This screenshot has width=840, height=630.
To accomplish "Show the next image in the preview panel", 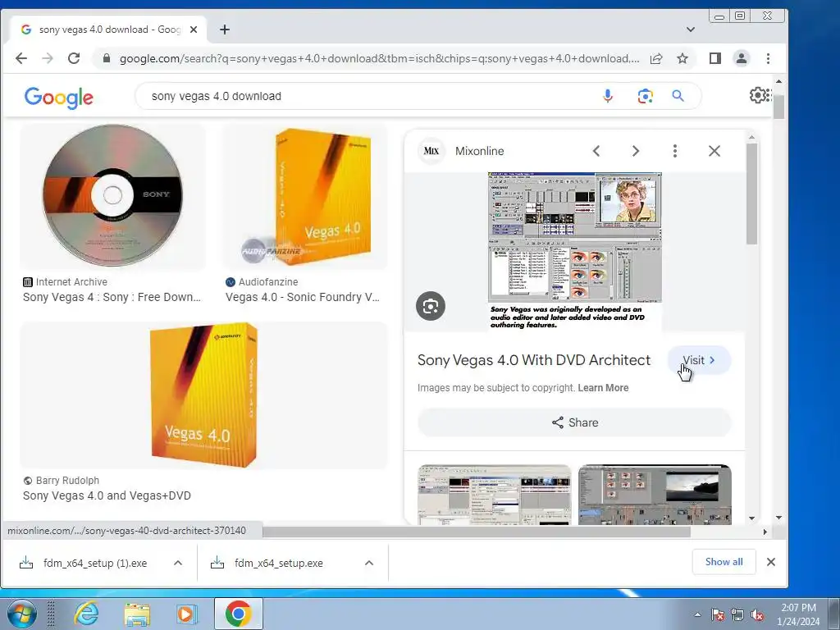I will (636, 151).
